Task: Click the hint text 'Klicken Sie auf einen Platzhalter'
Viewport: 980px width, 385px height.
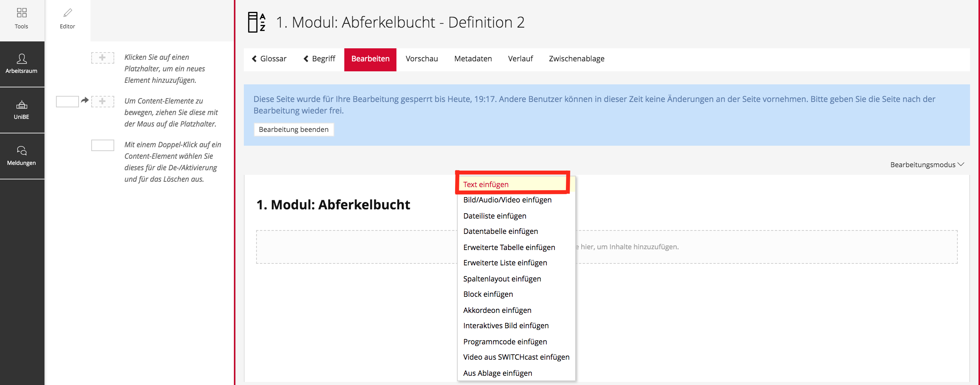Action: [164, 69]
